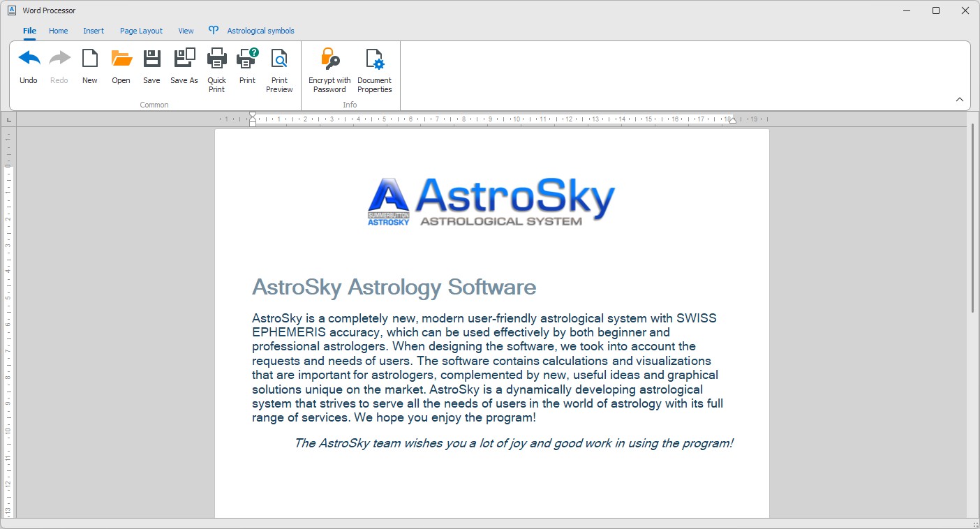This screenshot has width=980, height=529.
Task: Click the right indent marker on ruler
Action: [732, 121]
